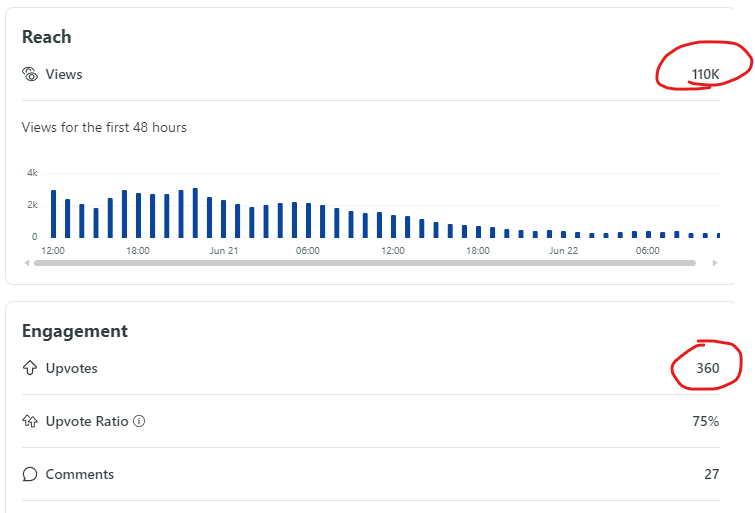Select the 110K views count
Viewport: 755px width, 513px height.
click(705, 74)
